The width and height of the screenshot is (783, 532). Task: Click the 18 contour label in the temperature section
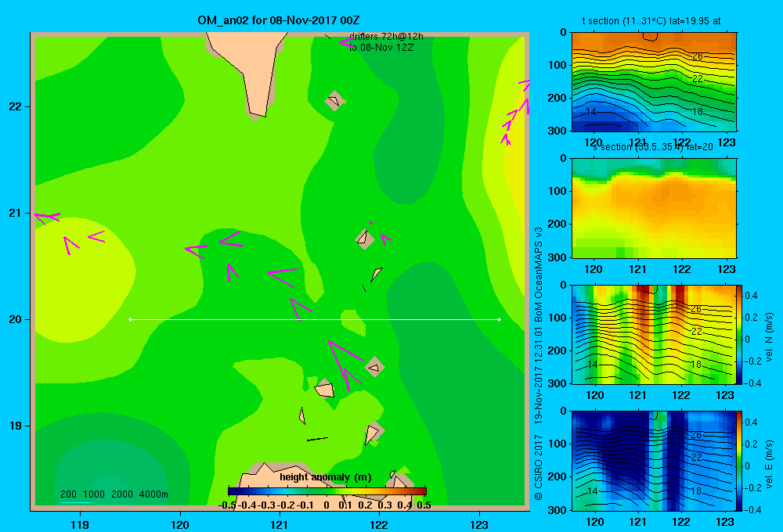point(697,111)
